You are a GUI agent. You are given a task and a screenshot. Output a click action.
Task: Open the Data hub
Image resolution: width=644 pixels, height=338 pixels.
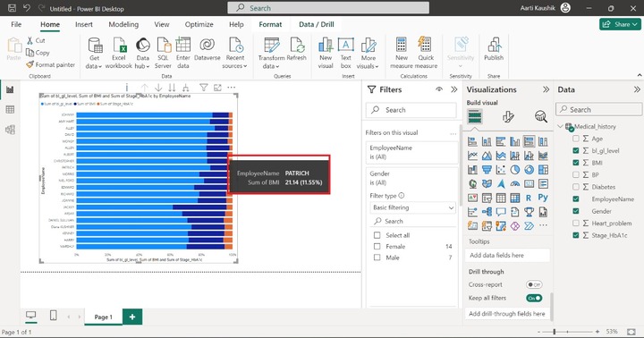pyautogui.click(x=142, y=53)
